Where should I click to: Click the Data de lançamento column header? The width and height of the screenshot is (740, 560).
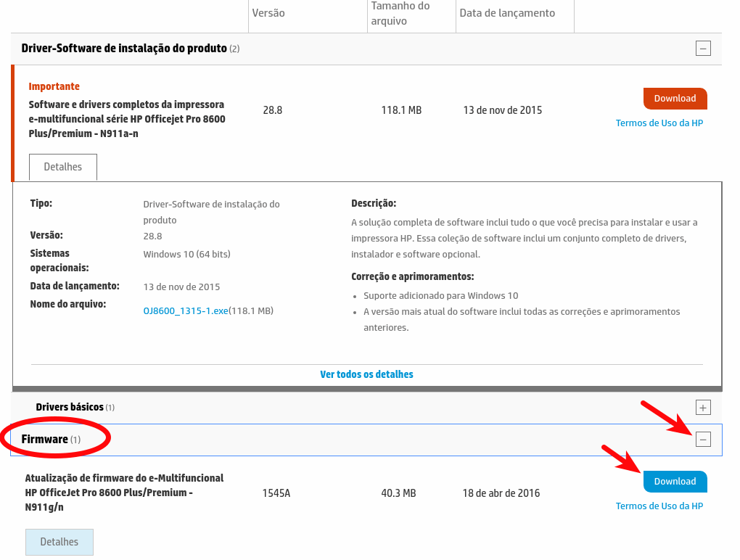click(x=507, y=13)
